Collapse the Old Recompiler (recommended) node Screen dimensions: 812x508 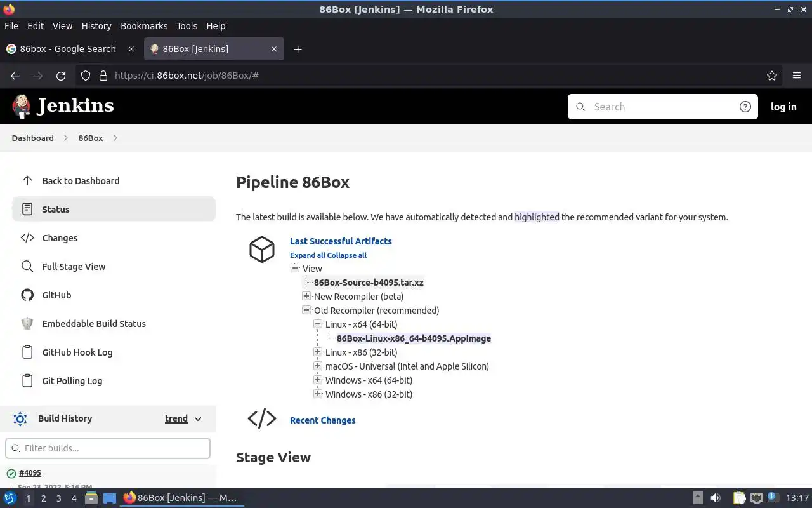(x=306, y=311)
